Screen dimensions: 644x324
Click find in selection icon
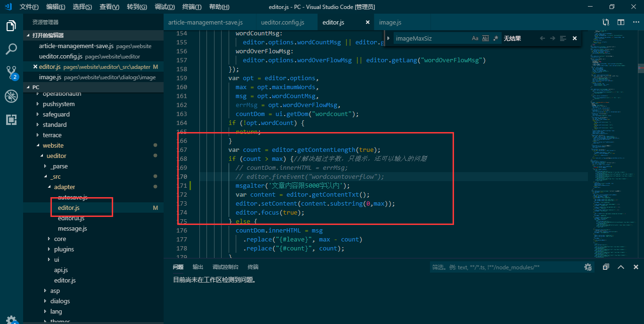(x=563, y=38)
